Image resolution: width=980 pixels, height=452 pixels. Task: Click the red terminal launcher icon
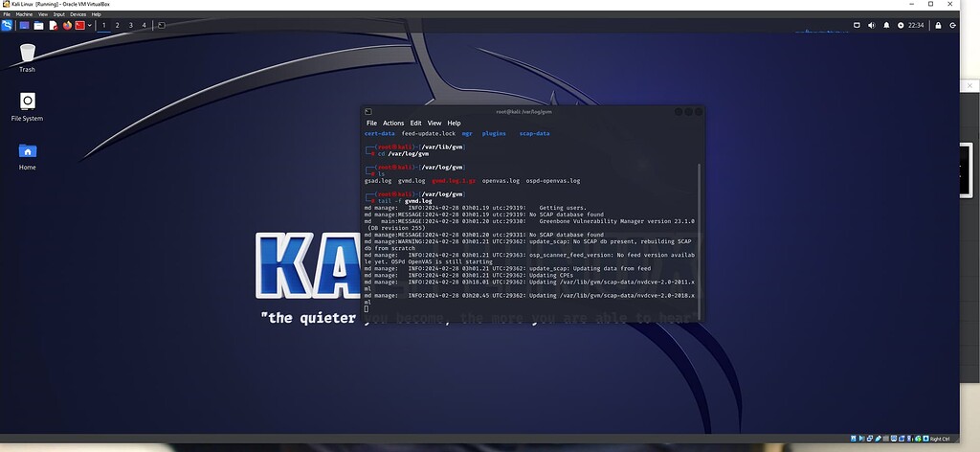(79, 25)
